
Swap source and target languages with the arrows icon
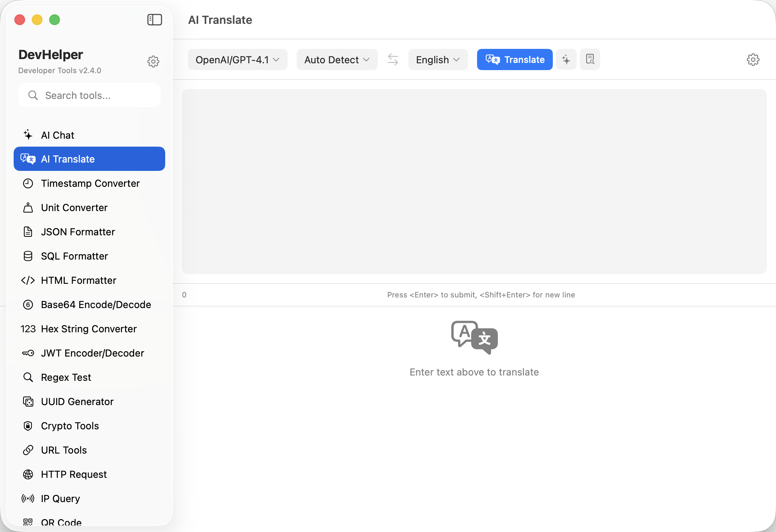pyautogui.click(x=393, y=59)
